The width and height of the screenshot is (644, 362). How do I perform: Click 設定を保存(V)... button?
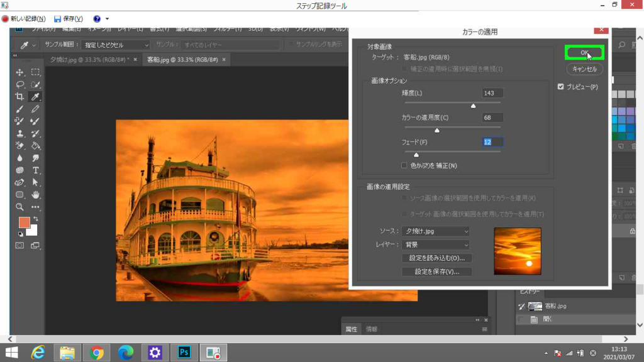point(436,271)
